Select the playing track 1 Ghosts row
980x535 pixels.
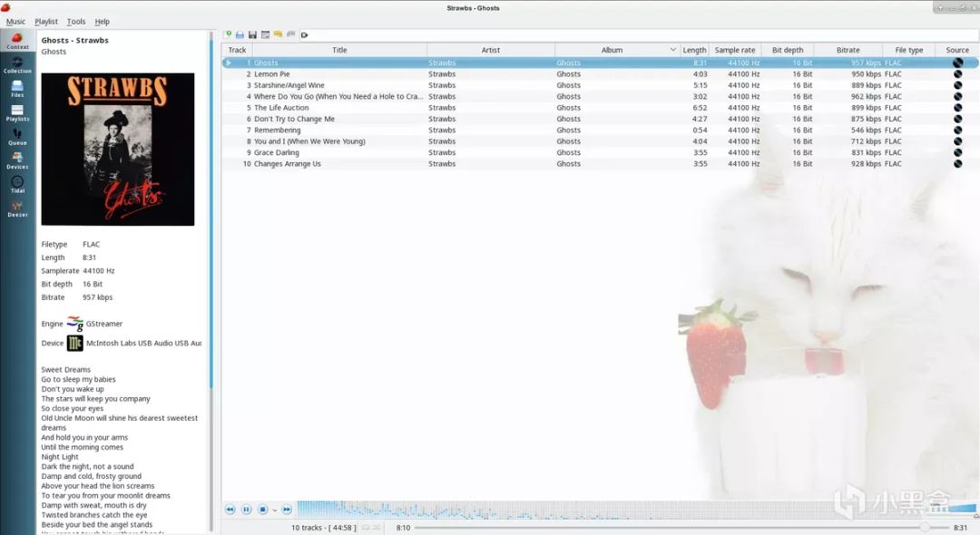tap(600, 63)
